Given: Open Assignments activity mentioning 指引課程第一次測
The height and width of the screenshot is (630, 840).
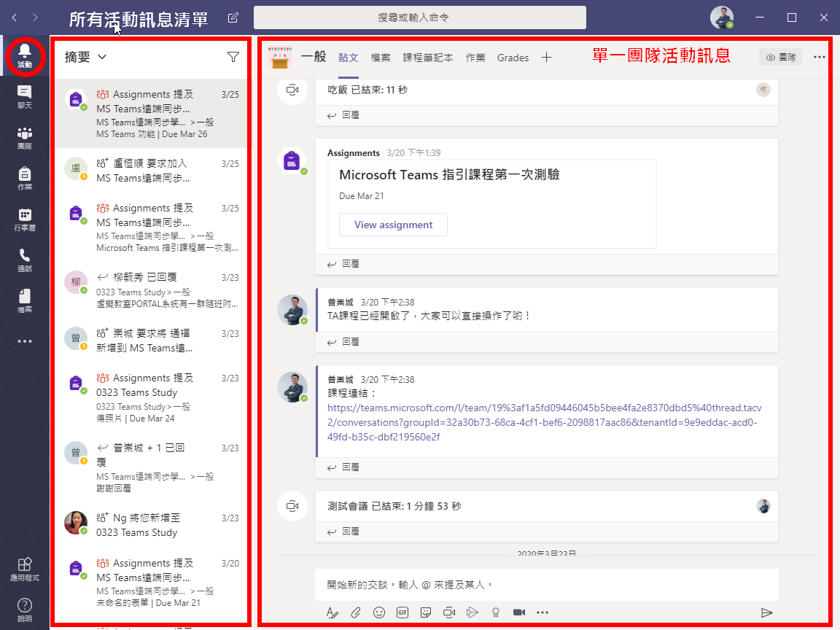Looking at the screenshot, I should pos(152,227).
